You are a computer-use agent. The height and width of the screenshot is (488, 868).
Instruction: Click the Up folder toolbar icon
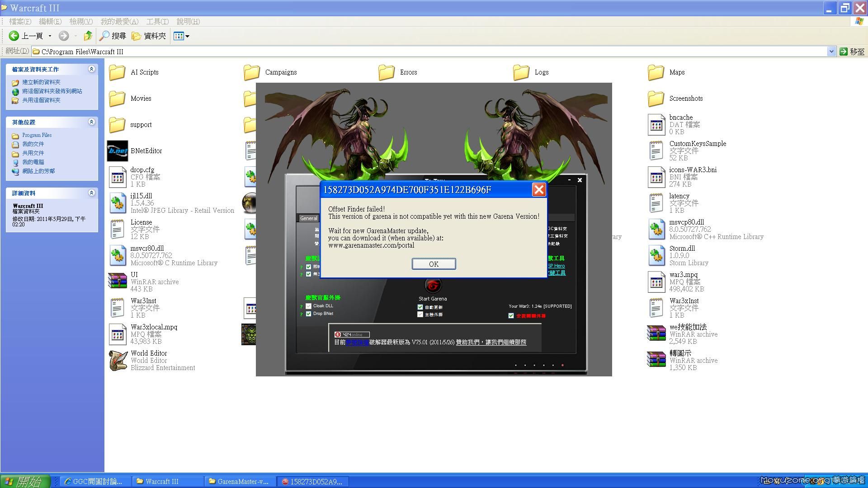click(88, 36)
